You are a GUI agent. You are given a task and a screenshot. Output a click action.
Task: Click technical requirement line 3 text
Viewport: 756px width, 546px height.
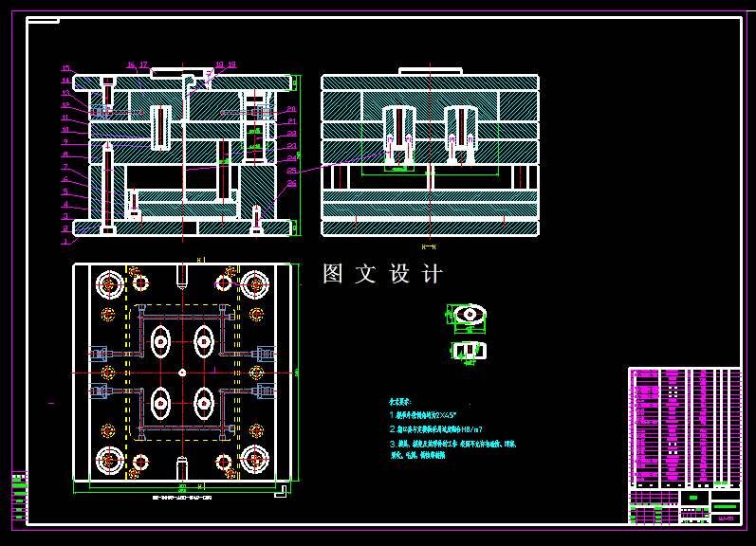coord(452,449)
